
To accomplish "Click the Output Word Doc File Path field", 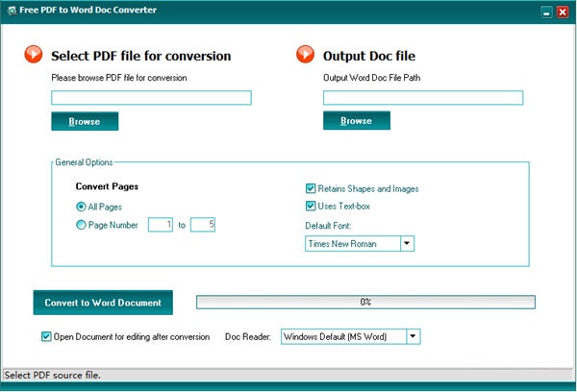I will coord(423,98).
